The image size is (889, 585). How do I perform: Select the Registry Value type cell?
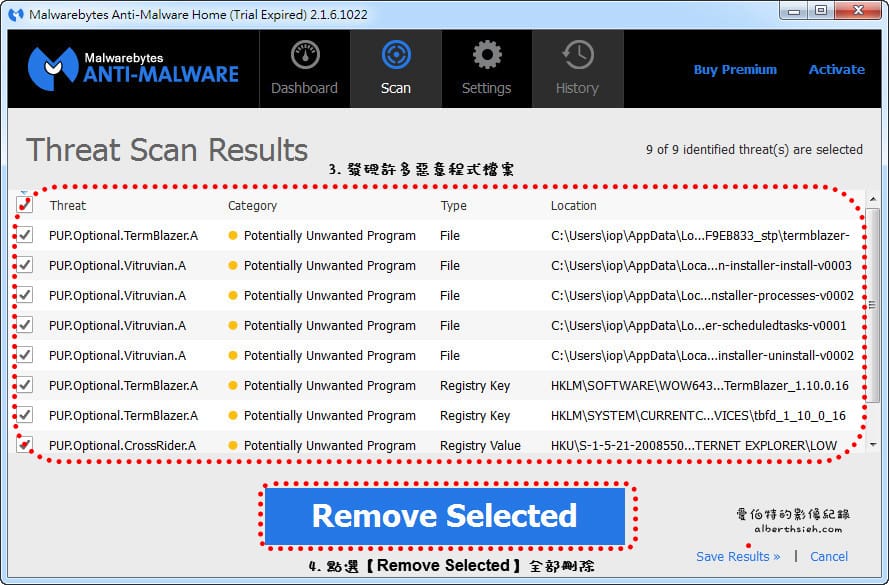tap(480, 446)
